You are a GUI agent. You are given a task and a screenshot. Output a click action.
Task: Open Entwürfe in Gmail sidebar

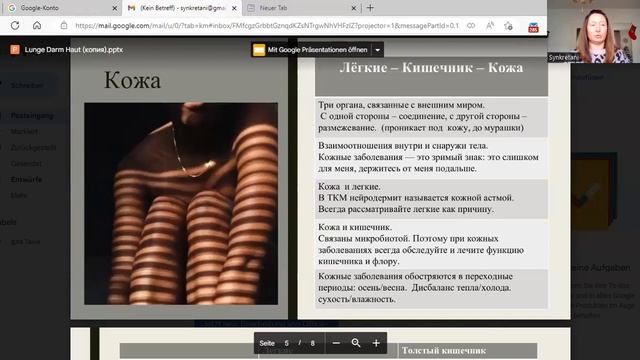coord(26,179)
